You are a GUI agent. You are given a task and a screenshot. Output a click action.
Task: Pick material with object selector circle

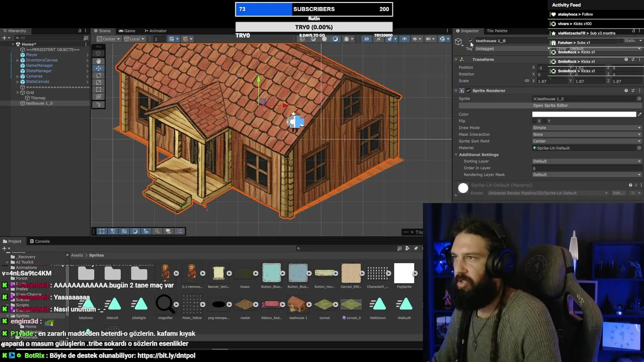tap(639, 148)
